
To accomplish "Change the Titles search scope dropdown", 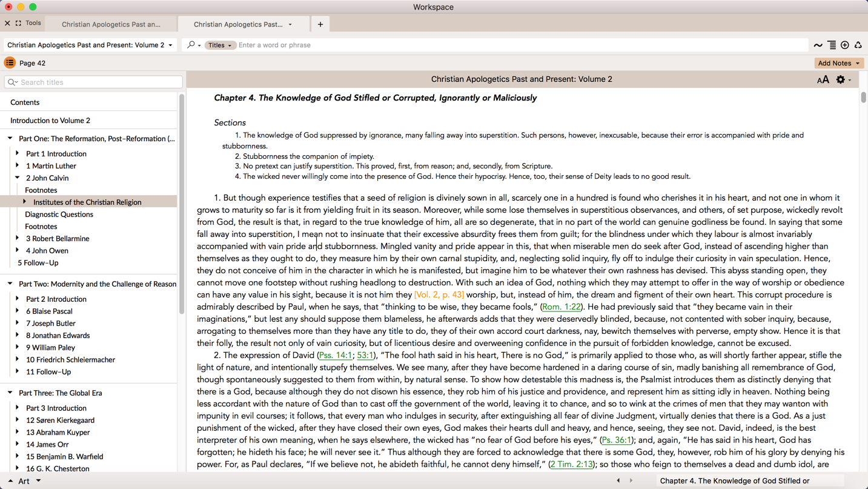I will pos(220,45).
